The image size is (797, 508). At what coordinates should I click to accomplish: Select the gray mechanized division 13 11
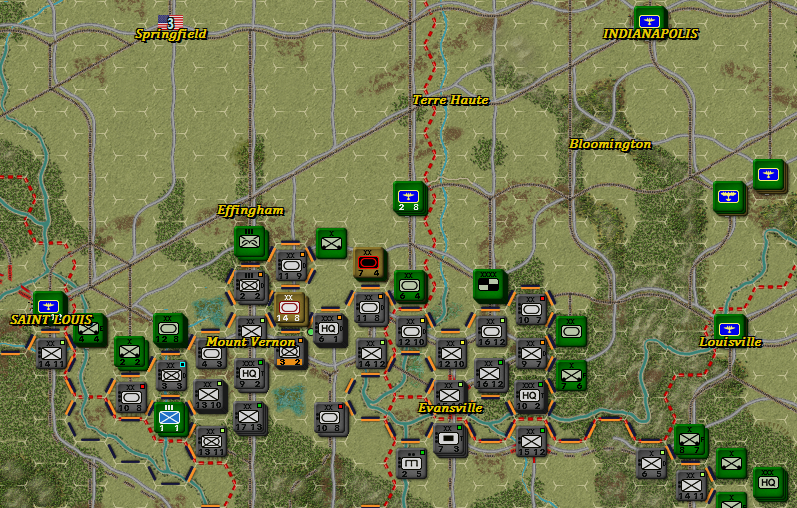coord(210,441)
